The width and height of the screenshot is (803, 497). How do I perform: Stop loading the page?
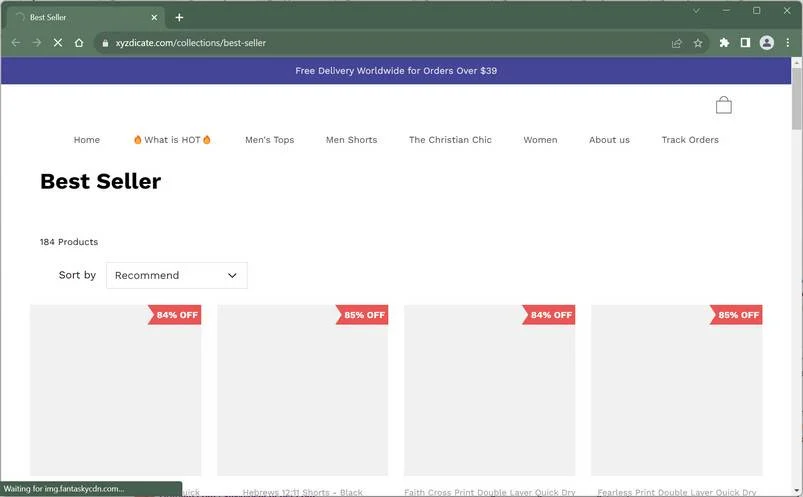coord(58,43)
